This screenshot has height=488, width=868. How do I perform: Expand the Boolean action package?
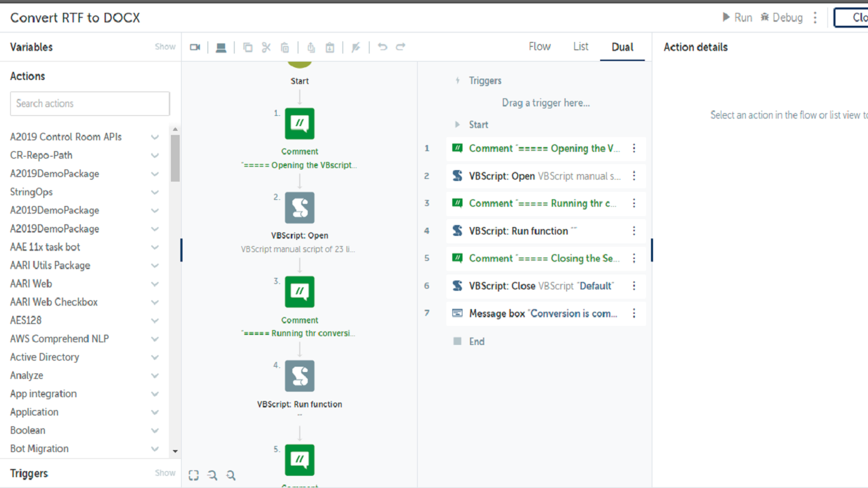tap(155, 430)
